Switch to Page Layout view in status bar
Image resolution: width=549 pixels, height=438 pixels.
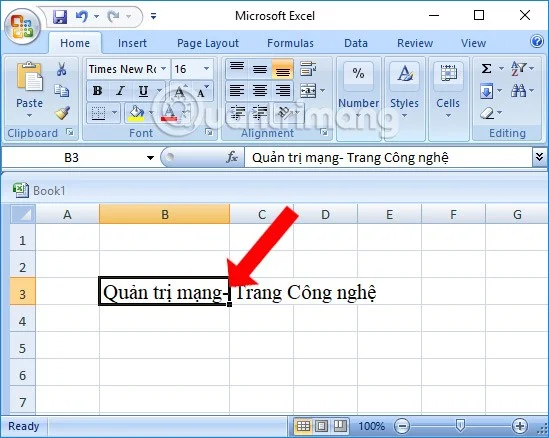coord(321,426)
